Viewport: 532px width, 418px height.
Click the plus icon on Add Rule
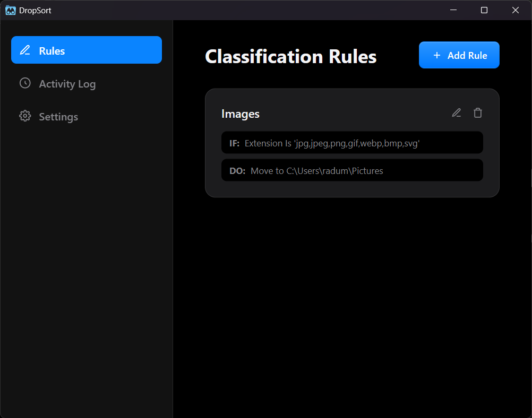[x=437, y=55]
